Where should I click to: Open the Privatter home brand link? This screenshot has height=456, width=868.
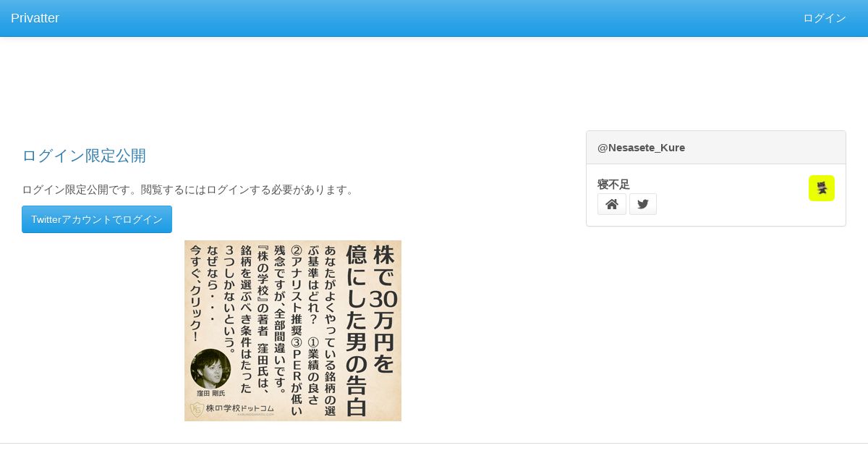[35, 18]
